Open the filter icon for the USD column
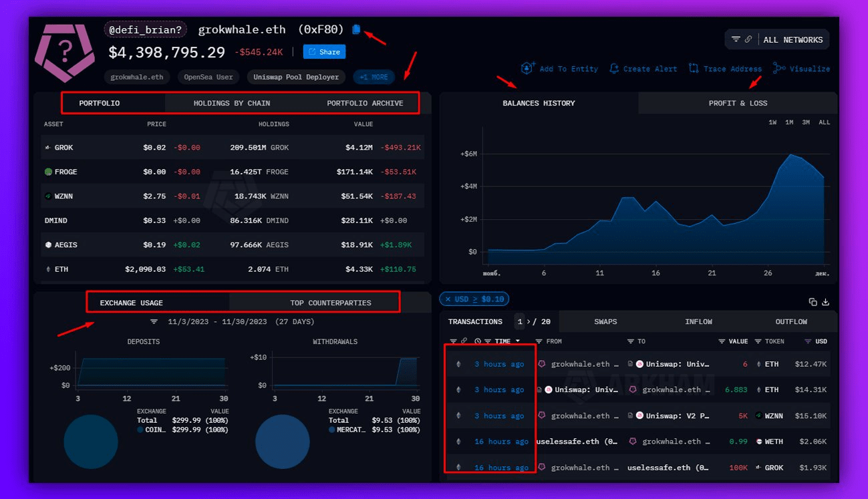The width and height of the screenshot is (868, 499). (x=809, y=341)
